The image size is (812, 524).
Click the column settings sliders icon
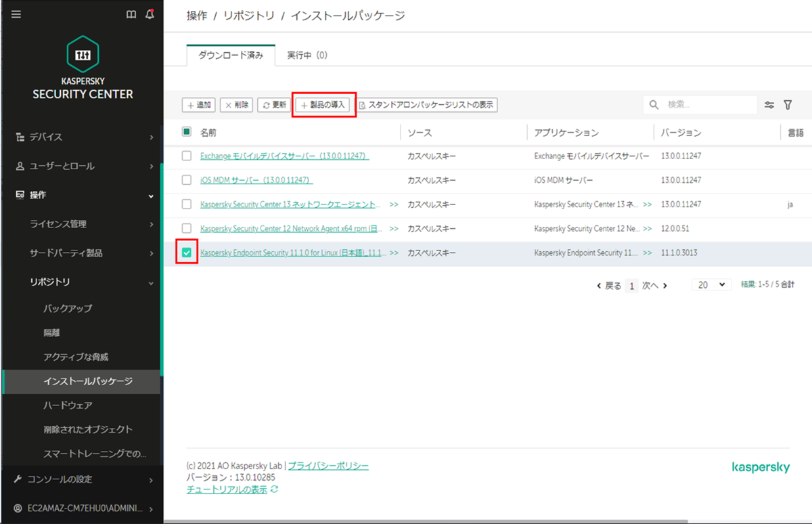[x=769, y=105]
